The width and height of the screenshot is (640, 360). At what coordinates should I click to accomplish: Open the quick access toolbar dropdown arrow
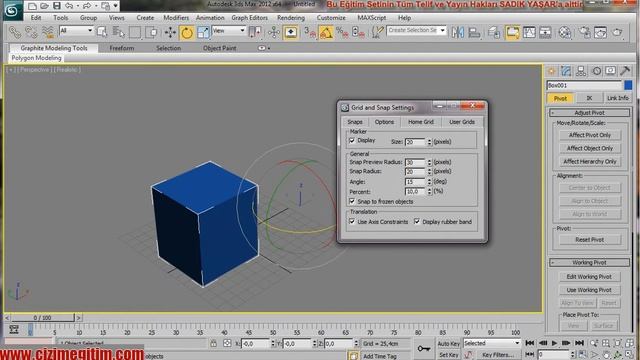[116, 6]
